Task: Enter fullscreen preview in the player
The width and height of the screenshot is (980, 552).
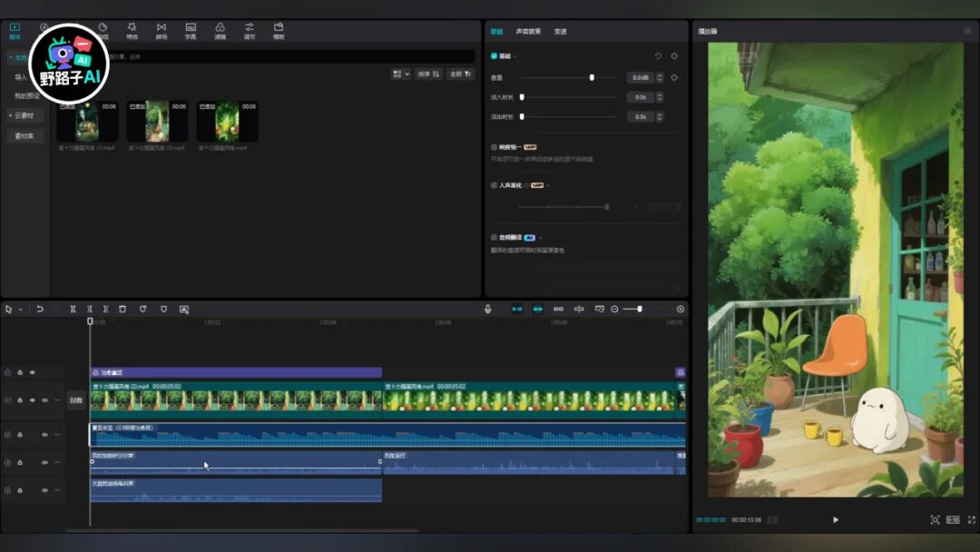Action: point(971,519)
